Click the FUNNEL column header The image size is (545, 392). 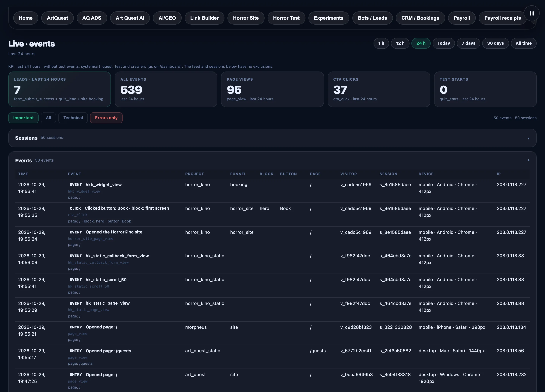click(238, 174)
